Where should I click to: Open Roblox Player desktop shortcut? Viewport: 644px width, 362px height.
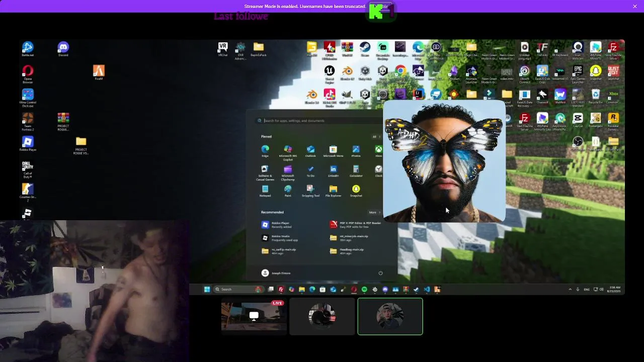tap(28, 144)
